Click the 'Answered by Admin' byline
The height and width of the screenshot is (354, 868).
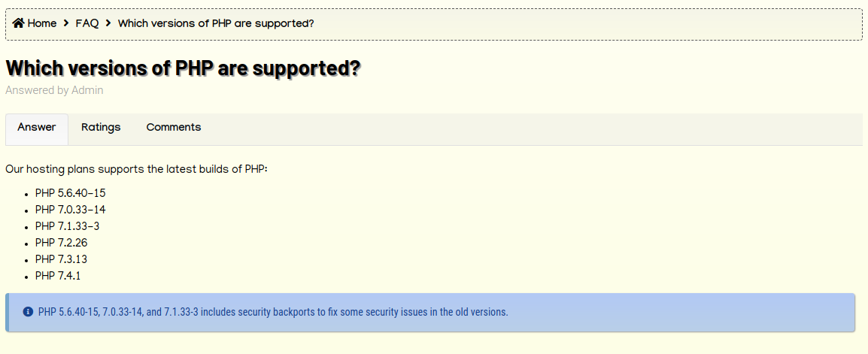[x=54, y=90]
